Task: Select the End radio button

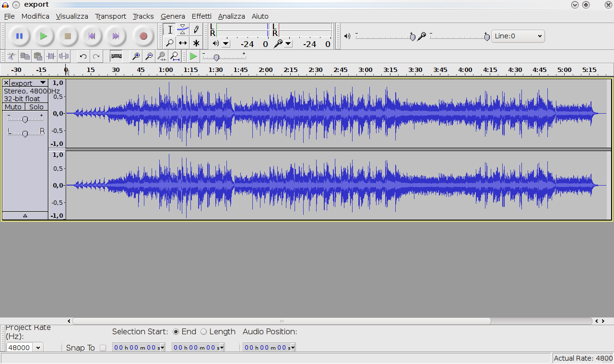Action: coord(176,332)
